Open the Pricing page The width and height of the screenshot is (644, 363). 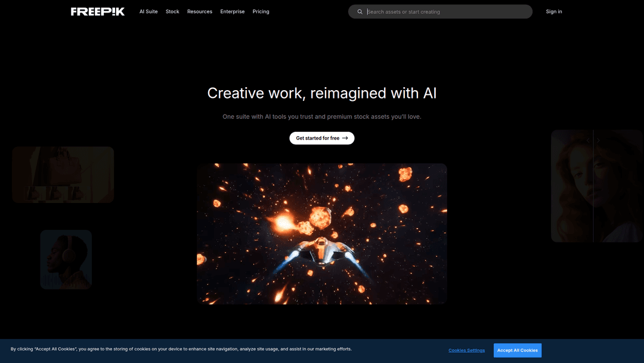pos(261,11)
